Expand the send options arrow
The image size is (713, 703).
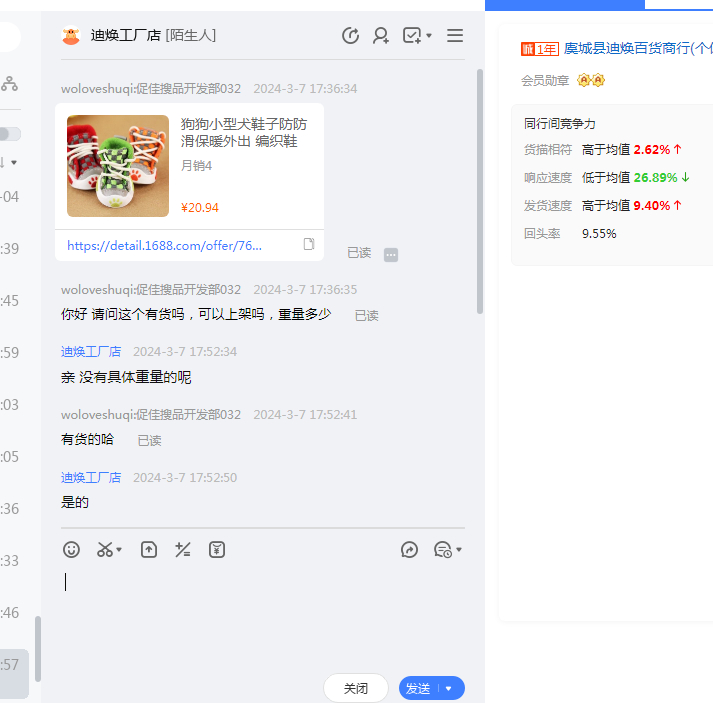[x=449, y=688]
